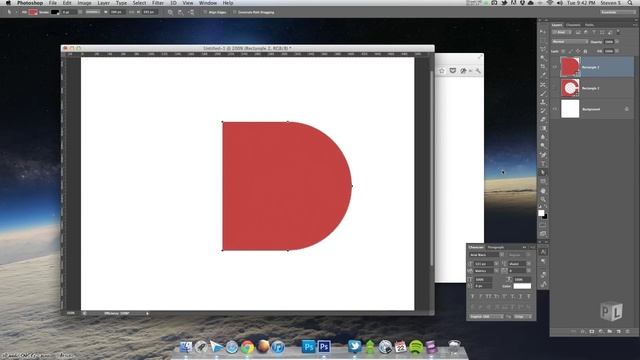Image resolution: width=640 pixels, height=360 pixels.
Task: Open the layer filter Kind dropdown
Action: click(562, 32)
